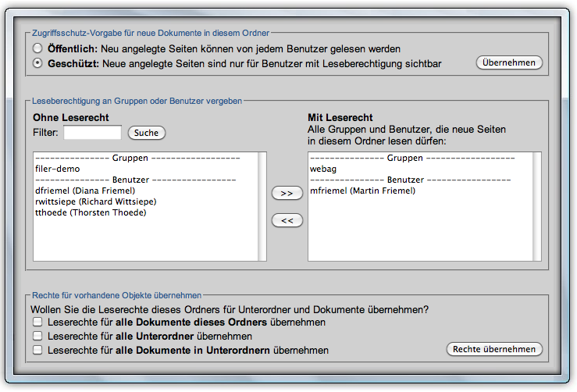
Task: Select the Geschützt radio option
Action: 37,63
